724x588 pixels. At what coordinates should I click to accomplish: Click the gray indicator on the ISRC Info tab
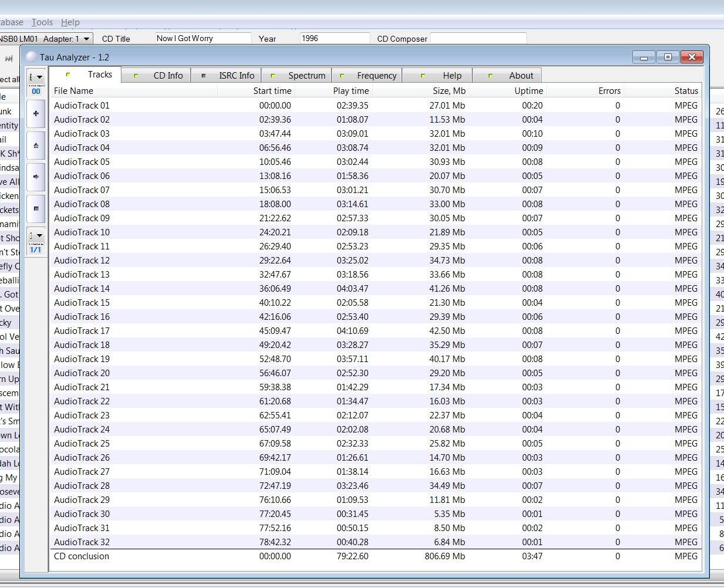(203, 76)
